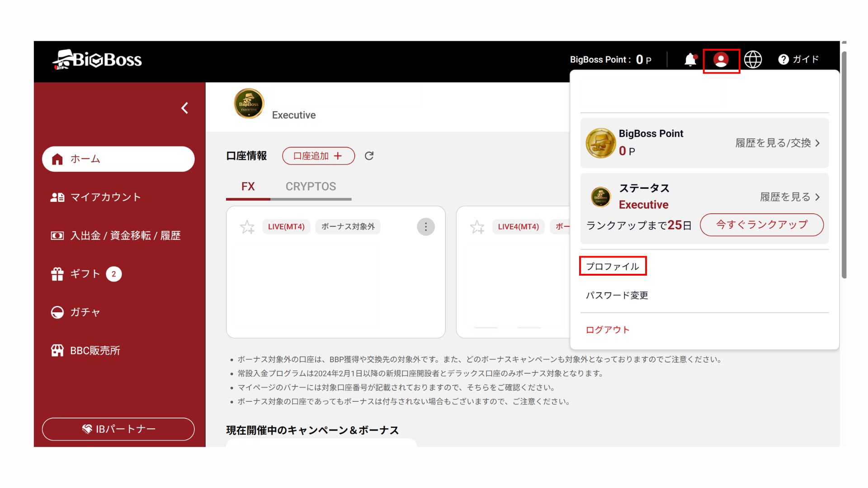Open the ガイド help icon
This screenshot has width=868, height=488.
[783, 59]
